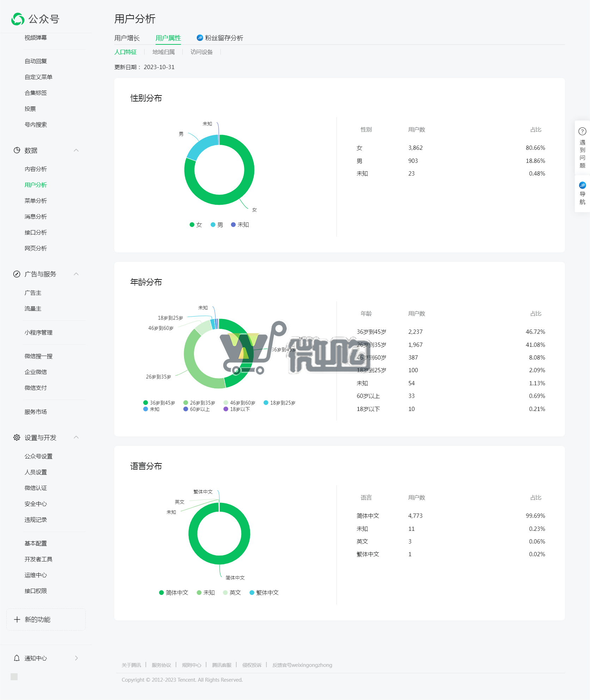Select the 地域归属 sub-tab
The image size is (590, 700).
coord(163,52)
